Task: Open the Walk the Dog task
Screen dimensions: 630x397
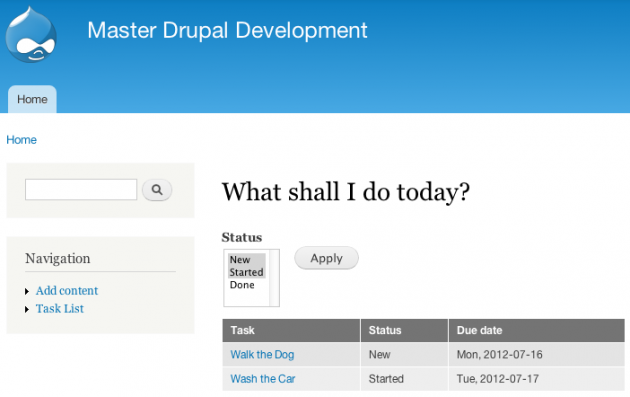Action: [x=262, y=354]
